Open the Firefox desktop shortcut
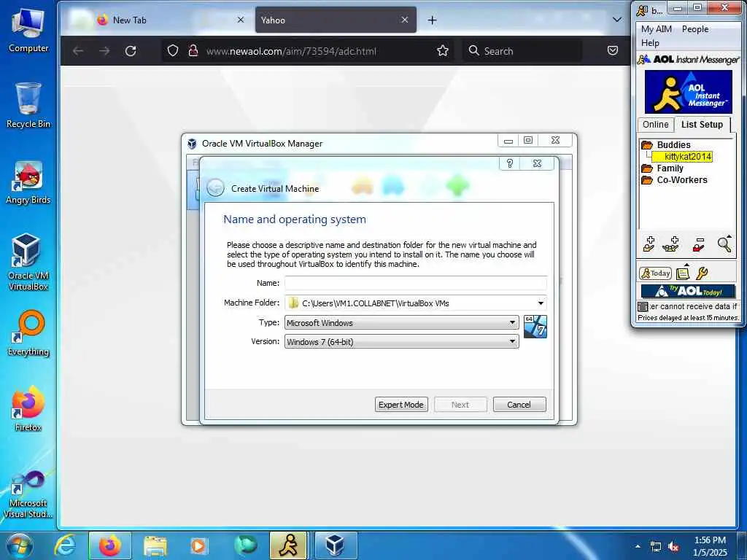This screenshot has height=560, width=747. (x=28, y=410)
